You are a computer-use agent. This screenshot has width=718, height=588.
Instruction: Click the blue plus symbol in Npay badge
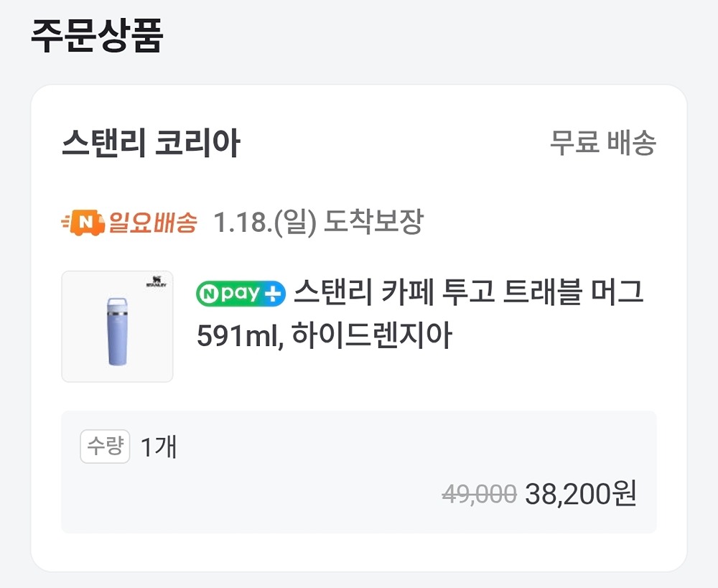274,294
